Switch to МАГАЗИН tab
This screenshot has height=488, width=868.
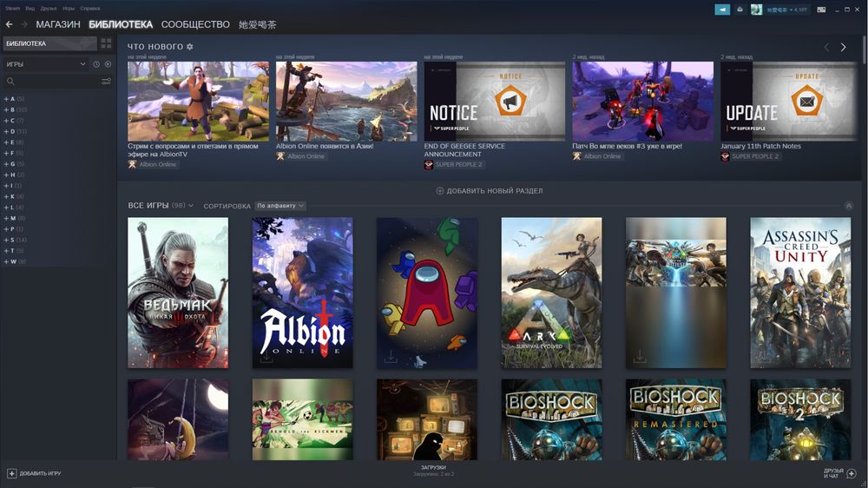point(58,24)
